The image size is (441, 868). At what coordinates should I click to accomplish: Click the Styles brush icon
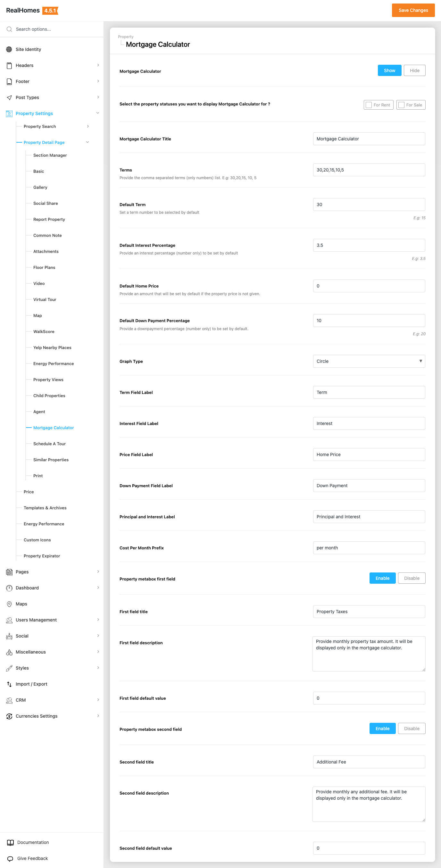click(x=9, y=668)
